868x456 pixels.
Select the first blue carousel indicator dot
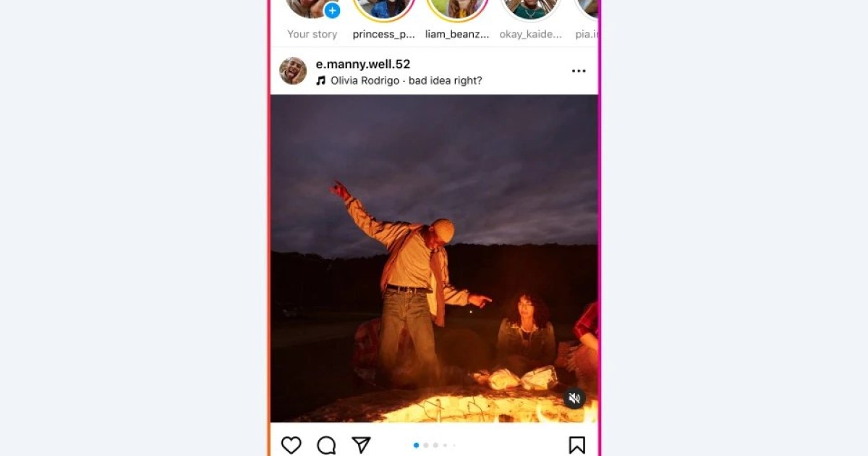click(x=416, y=445)
